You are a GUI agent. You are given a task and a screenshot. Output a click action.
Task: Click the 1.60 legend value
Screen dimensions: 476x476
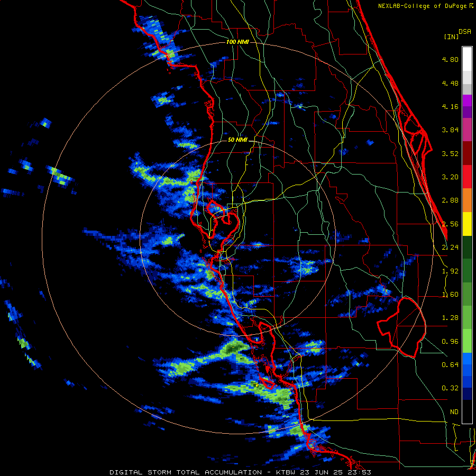tap(450, 295)
